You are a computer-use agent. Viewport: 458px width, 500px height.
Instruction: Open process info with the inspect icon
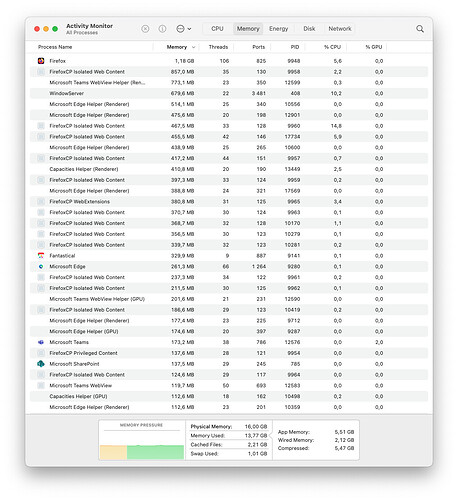click(162, 29)
